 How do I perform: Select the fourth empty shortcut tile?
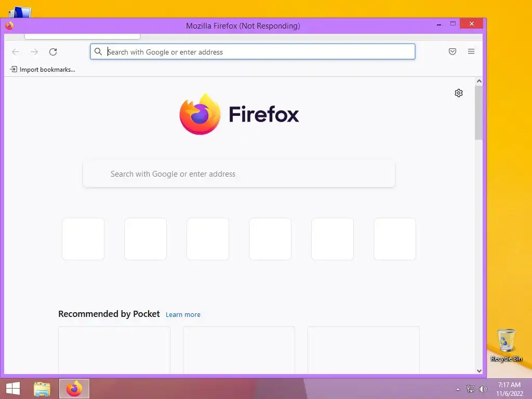pos(270,239)
